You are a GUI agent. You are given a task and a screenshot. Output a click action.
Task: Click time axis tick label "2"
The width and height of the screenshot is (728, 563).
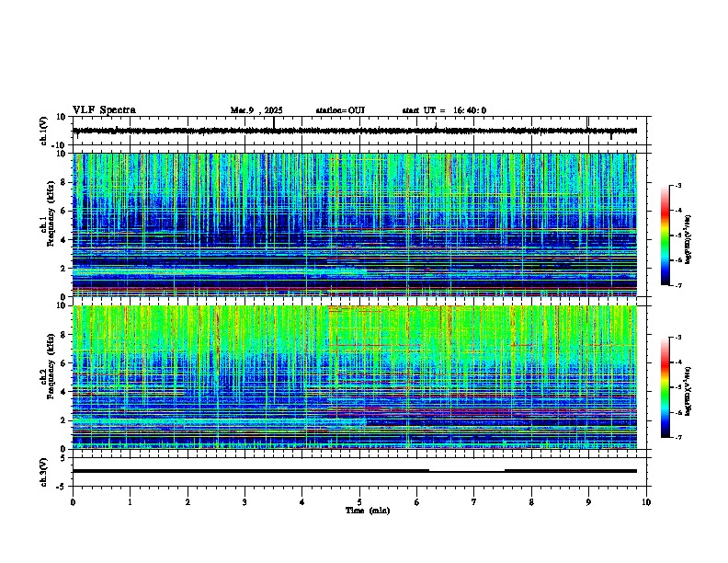pos(188,502)
